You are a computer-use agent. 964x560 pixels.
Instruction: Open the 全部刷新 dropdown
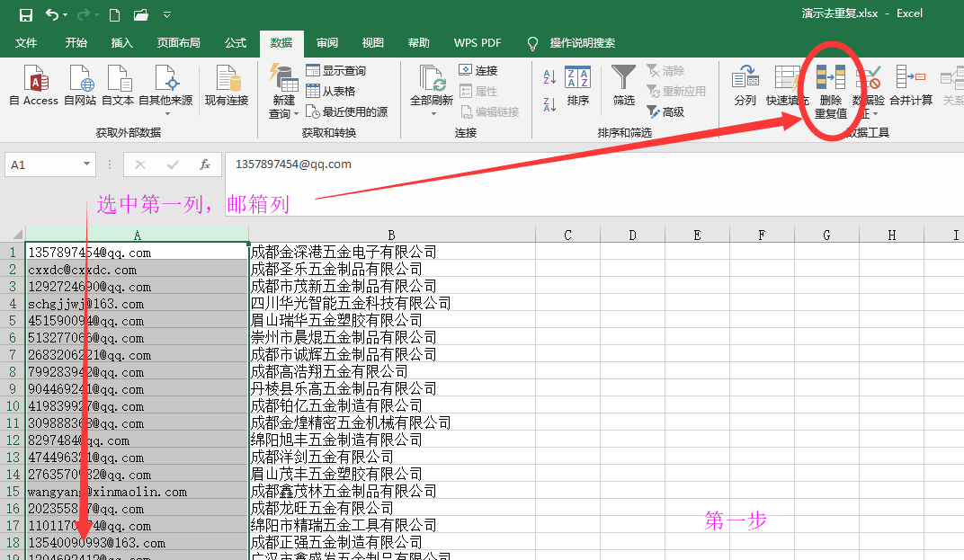(432, 91)
